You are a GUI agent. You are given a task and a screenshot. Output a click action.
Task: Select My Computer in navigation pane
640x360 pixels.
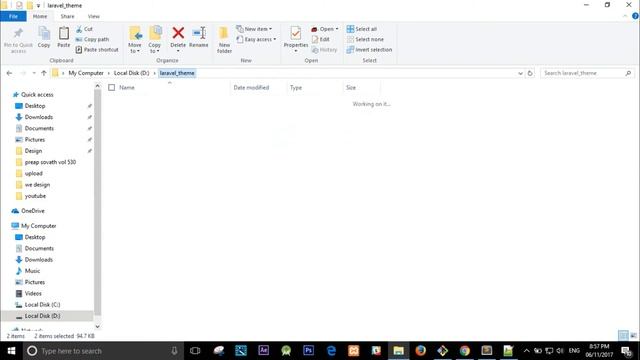(x=39, y=226)
